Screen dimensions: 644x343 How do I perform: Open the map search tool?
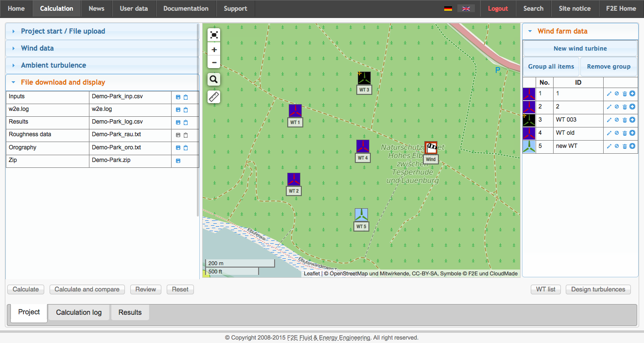point(214,80)
